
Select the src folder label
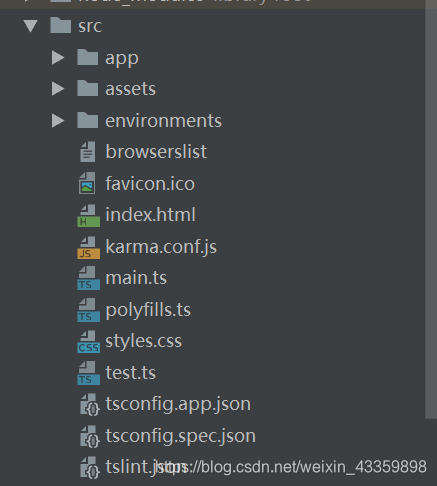90,26
